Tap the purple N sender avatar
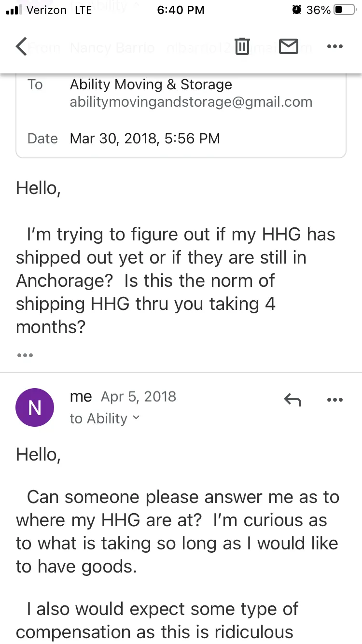Screen dimensions: 362x644 pos(35,407)
